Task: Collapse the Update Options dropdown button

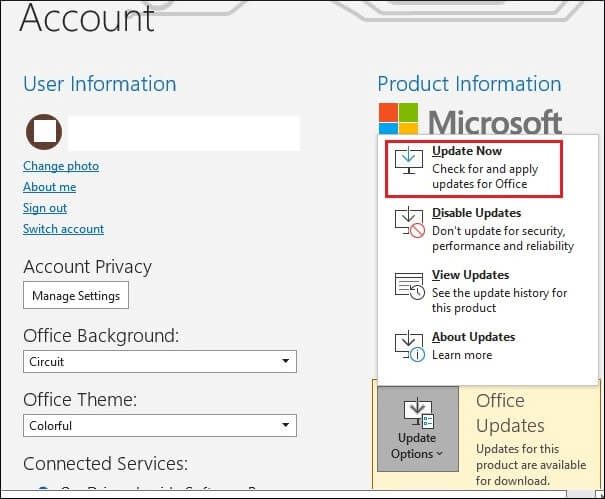Action: [418, 428]
